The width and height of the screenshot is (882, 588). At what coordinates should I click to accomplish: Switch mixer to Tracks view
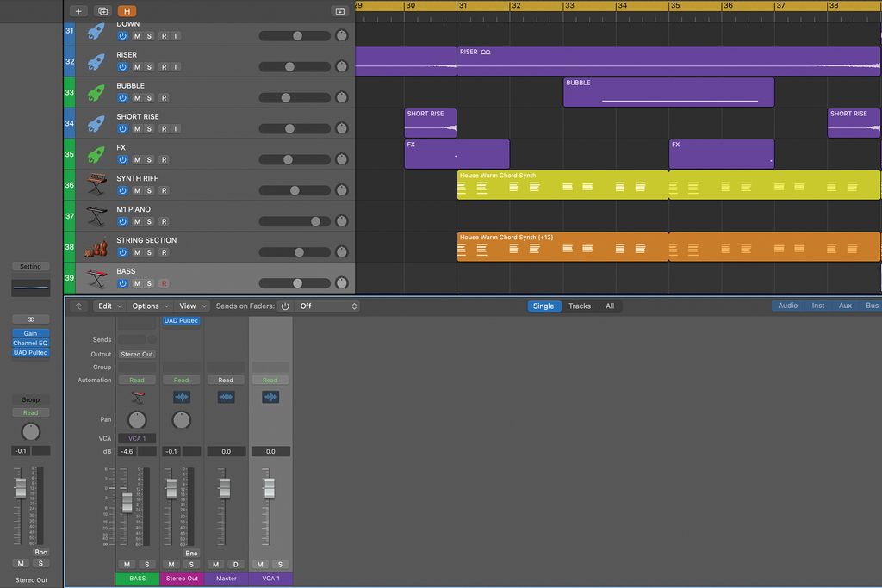[580, 306]
